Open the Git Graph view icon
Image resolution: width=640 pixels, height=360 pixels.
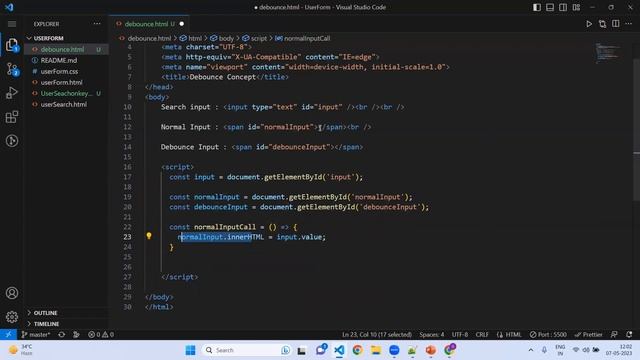[x=12, y=141]
